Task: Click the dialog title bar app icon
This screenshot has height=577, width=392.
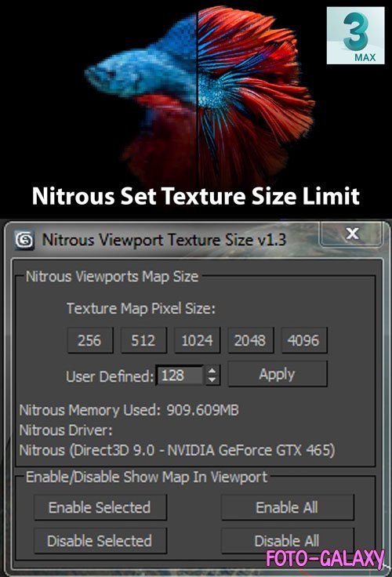Action: tap(24, 241)
